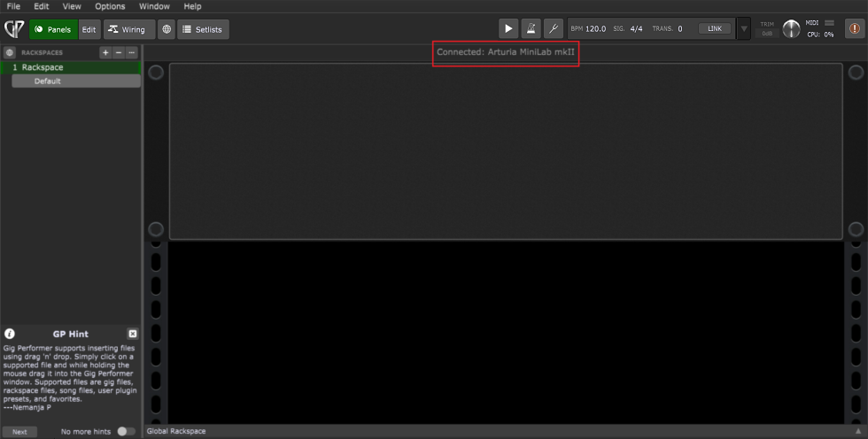Screen dimensions: 868x439
Task: Click the empty rack panel area
Action: 506,151
